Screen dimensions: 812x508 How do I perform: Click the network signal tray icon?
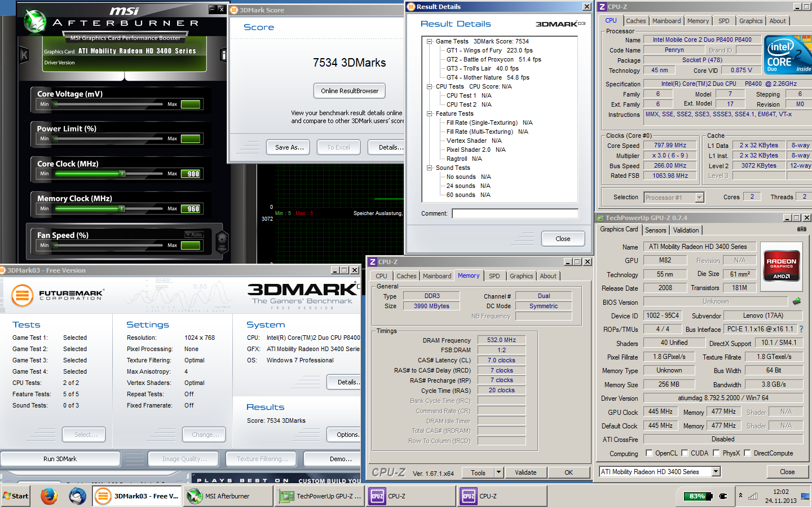click(x=753, y=496)
